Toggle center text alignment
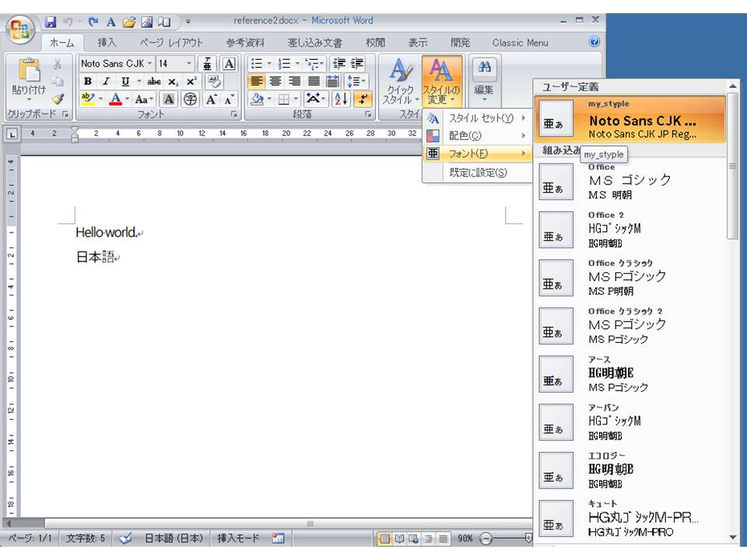The width and height of the screenshot is (747, 560). 275,82
